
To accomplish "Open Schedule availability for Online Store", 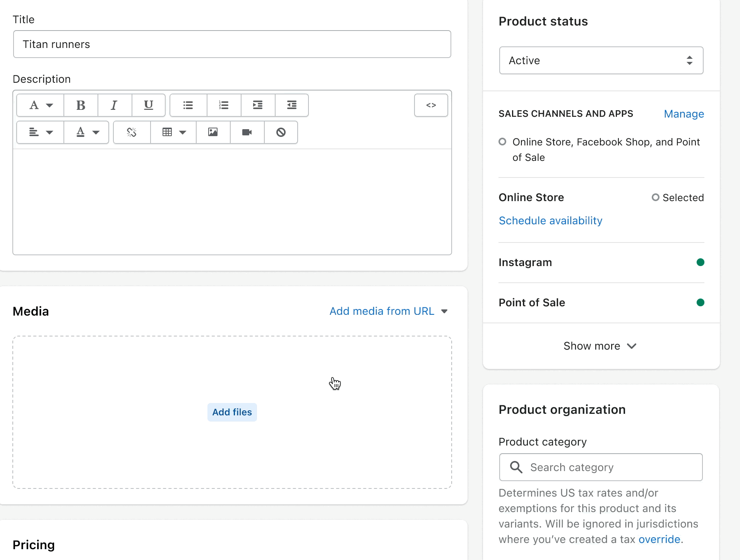I will point(550,220).
